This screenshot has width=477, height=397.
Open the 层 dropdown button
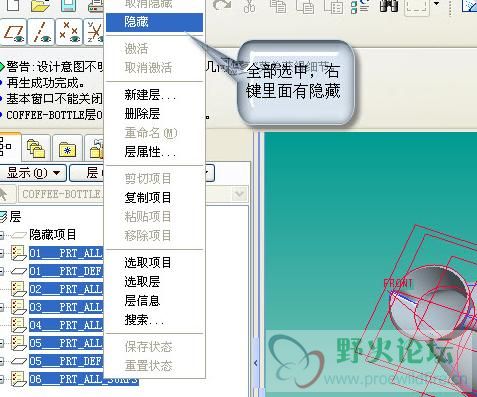[x=87, y=173]
